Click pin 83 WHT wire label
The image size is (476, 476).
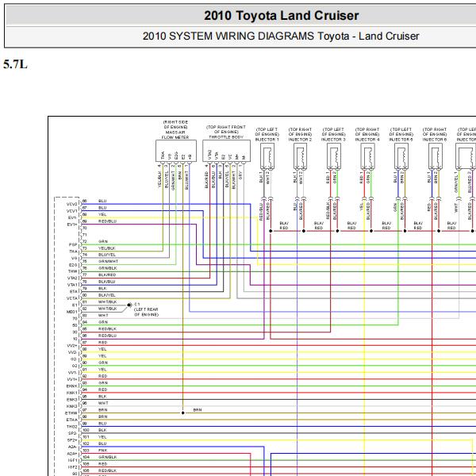coord(103,316)
